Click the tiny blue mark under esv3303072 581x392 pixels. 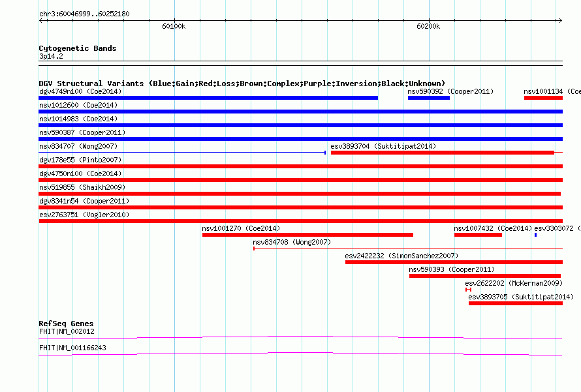(x=536, y=235)
